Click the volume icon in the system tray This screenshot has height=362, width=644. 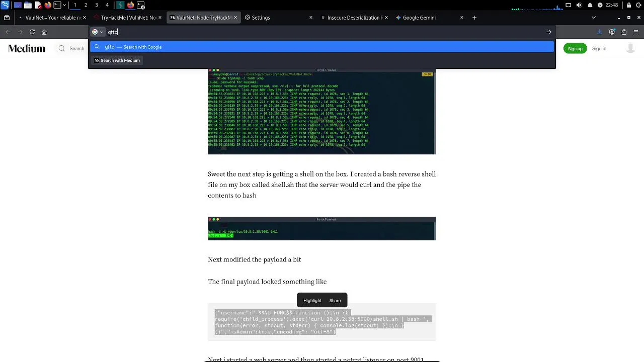coord(579,5)
